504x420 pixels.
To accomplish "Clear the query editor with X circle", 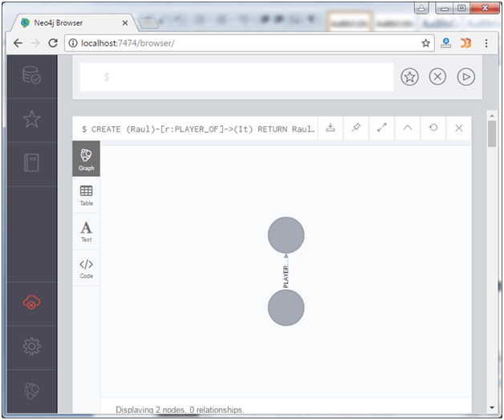I will 437,77.
